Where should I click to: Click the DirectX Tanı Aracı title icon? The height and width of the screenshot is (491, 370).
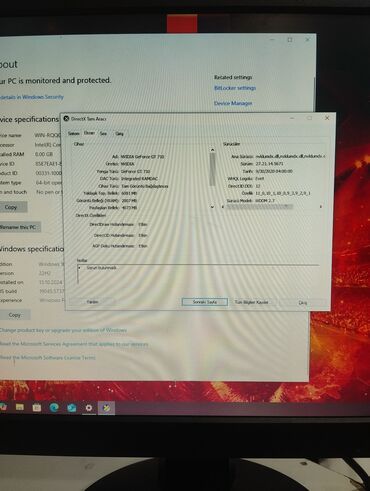tap(66, 119)
